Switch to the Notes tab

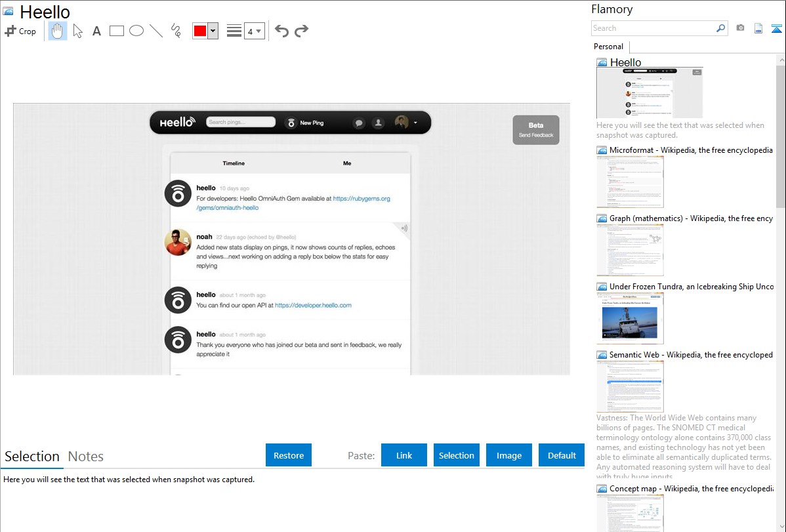[86, 457]
